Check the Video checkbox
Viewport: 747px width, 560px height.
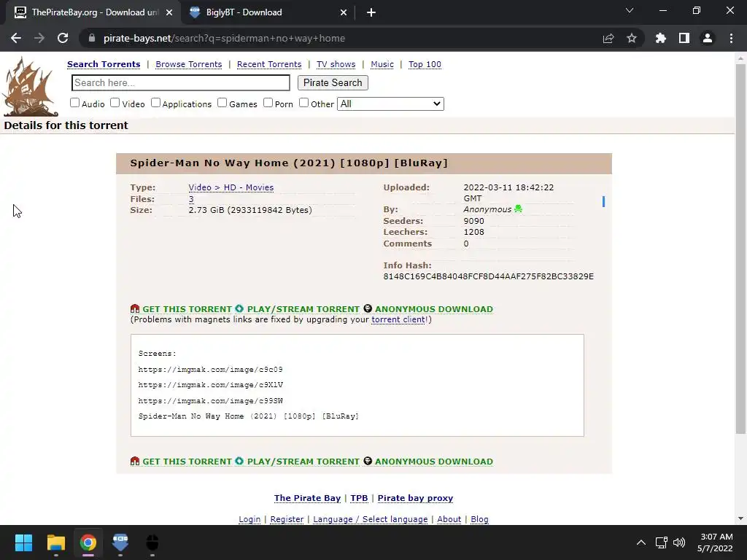click(x=115, y=103)
